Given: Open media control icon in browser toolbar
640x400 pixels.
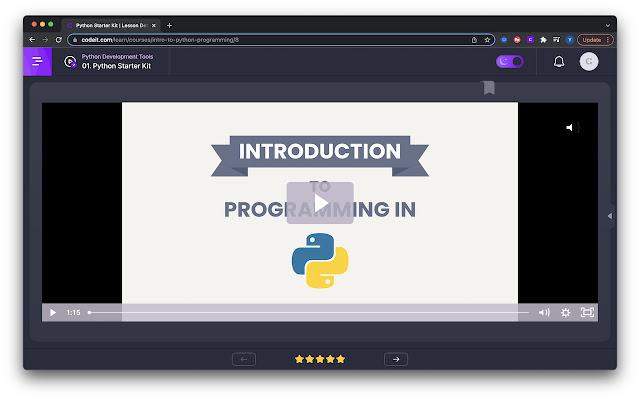Looking at the screenshot, I should point(556,40).
